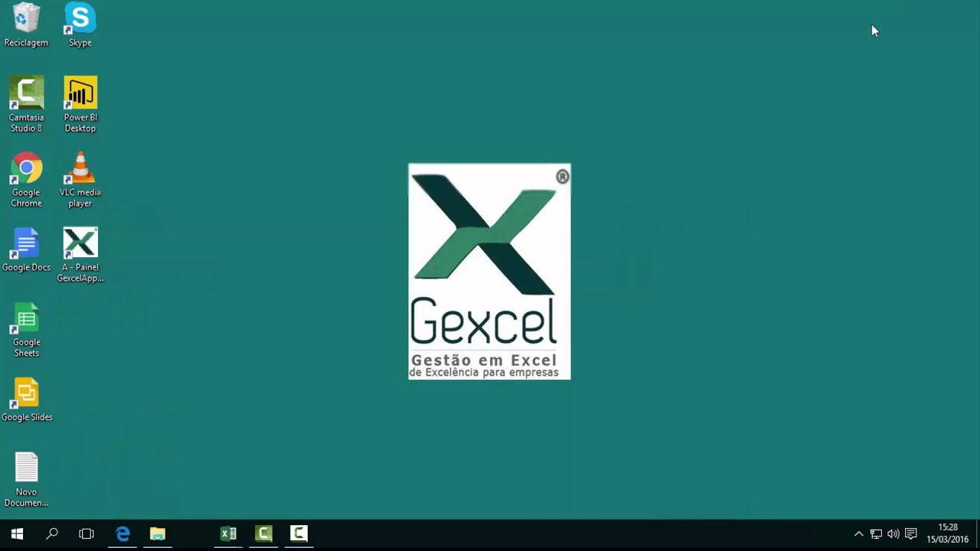Open the volume control tray icon
Viewport: 980px width, 551px height.
pos(893,534)
